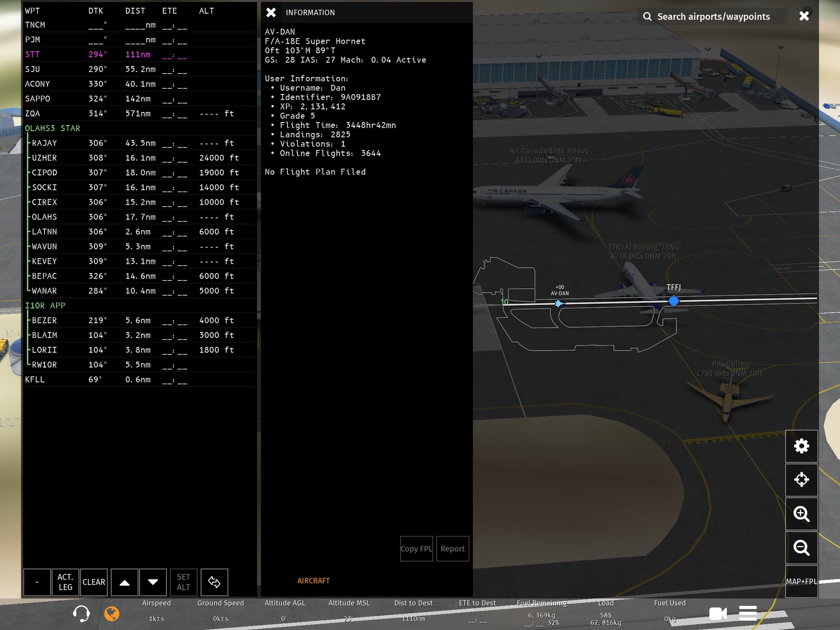The image size is (840, 630).
Task: Open the camera view icon
Action: click(717, 613)
